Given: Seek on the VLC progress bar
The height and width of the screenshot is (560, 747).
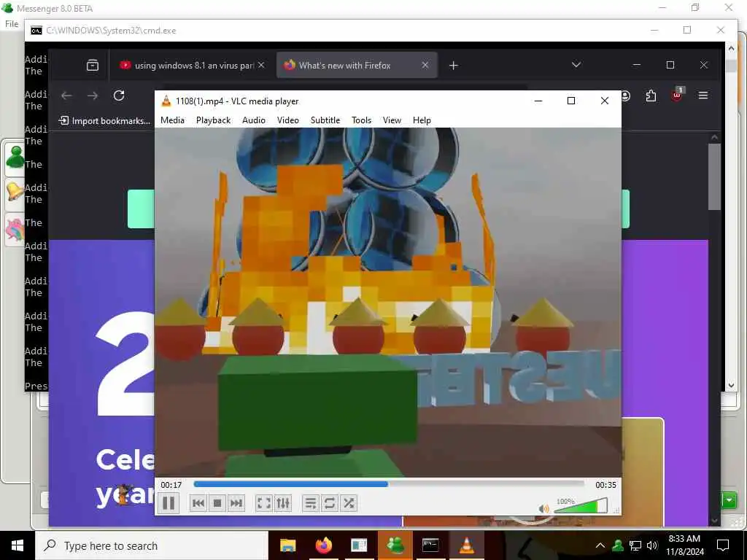Looking at the screenshot, I should pyautogui.click(x=389, y=484).
